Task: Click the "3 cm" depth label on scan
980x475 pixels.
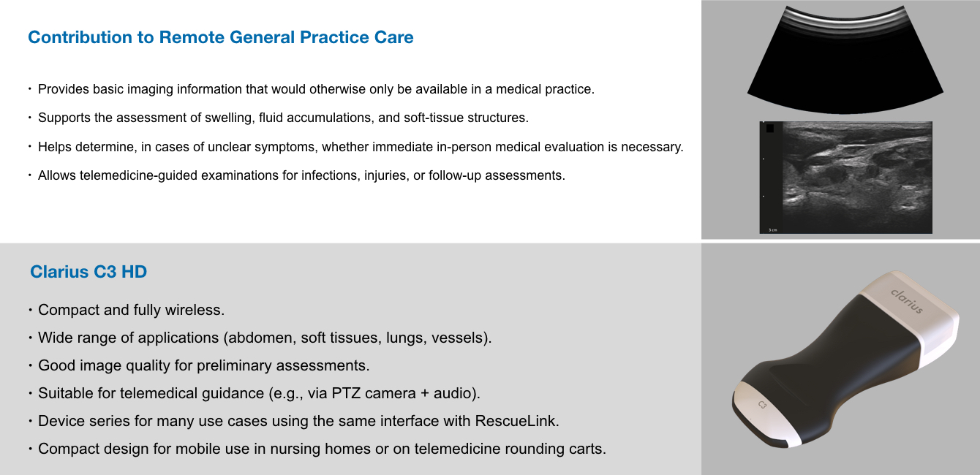Action: click(x=772, y=229)
